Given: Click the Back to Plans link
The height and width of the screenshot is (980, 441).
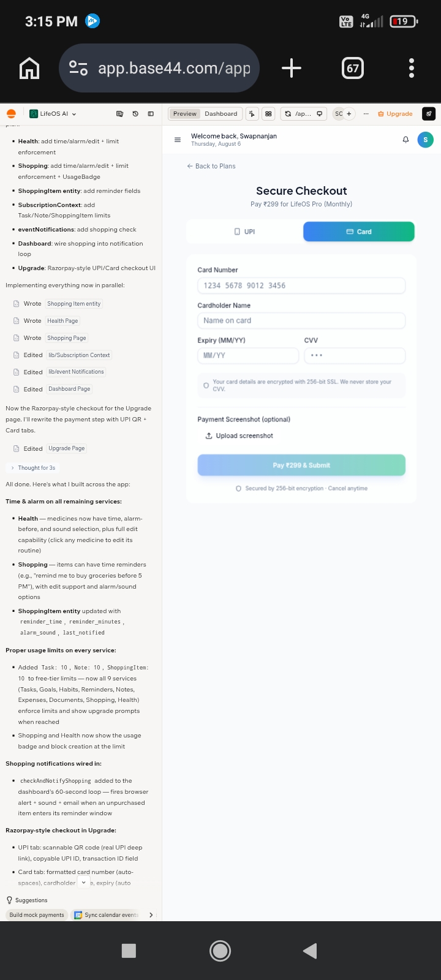Looking at the screenshot, I should point(211,166).
